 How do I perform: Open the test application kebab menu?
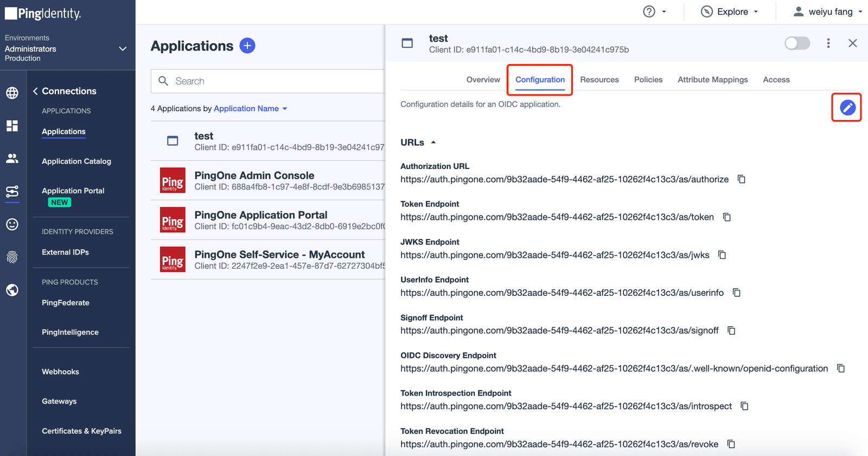(x=828, y=43)
